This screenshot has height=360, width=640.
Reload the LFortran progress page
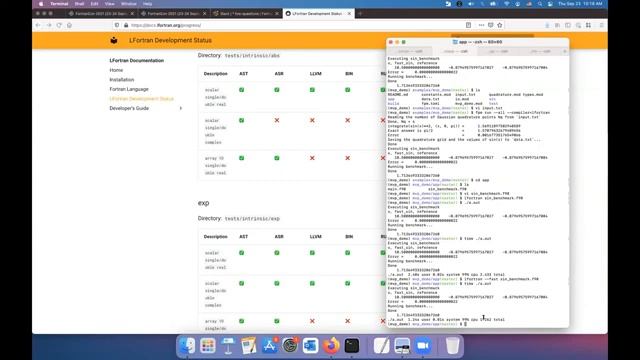click(x=59, y=25)
